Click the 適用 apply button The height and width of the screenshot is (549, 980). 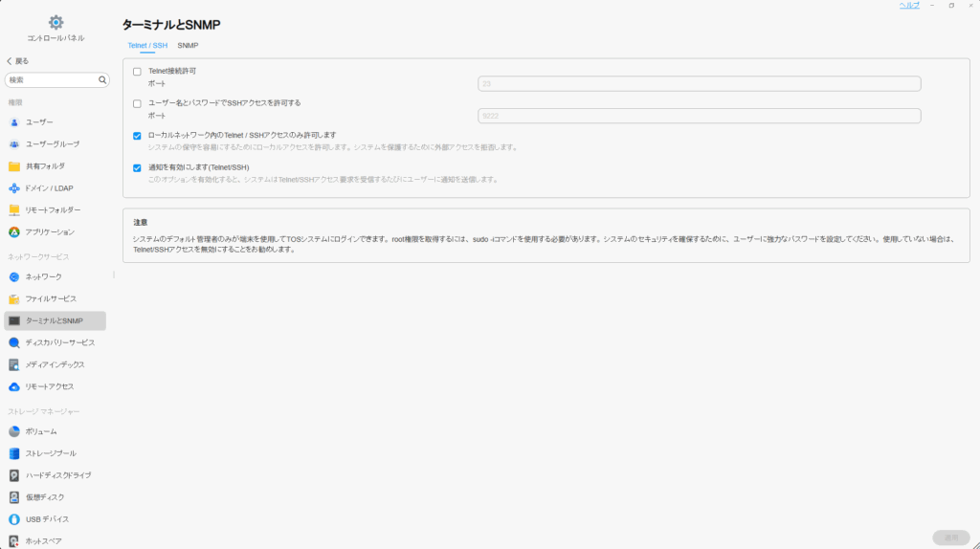pyautogui.click(x=950, y=538)
